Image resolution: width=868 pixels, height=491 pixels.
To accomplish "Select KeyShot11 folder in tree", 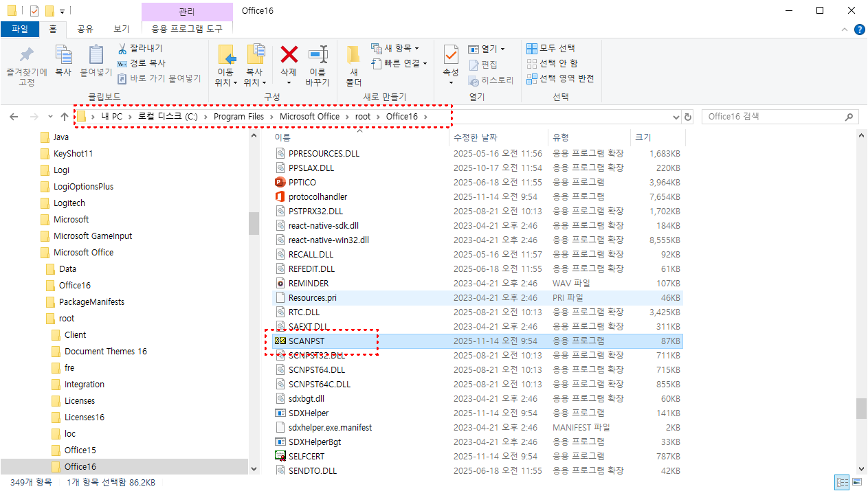I will pos(73,153).
